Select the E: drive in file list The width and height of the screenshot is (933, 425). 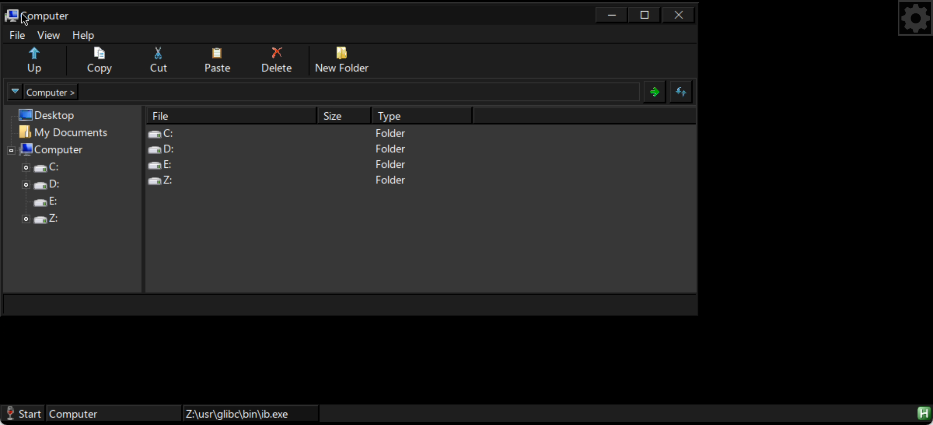point(167,165)
